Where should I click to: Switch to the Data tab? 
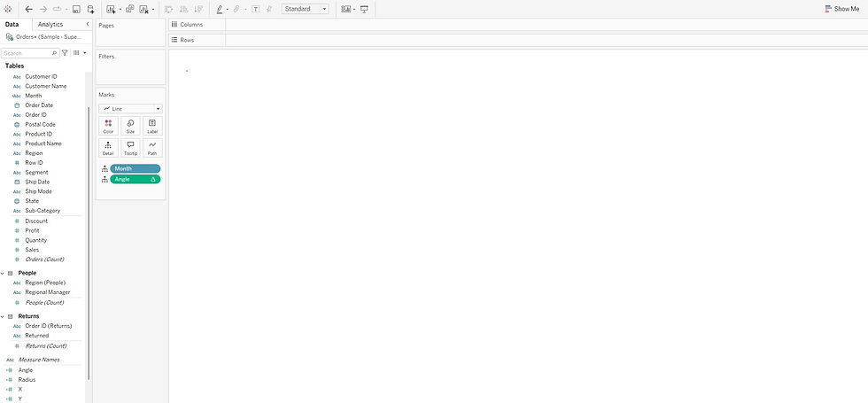pyautogui.click(x=12, y=25)
